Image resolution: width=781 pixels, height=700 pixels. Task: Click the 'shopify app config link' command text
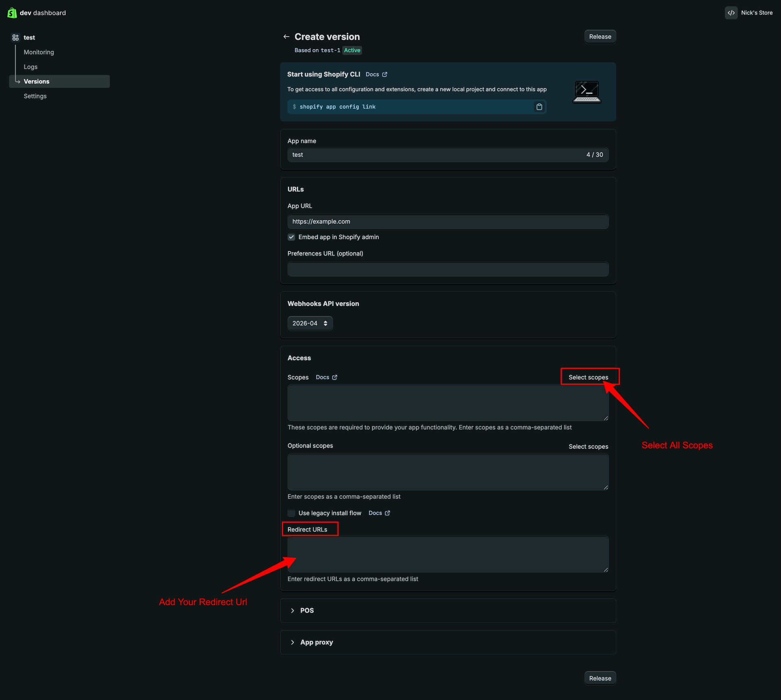(338, 107)
